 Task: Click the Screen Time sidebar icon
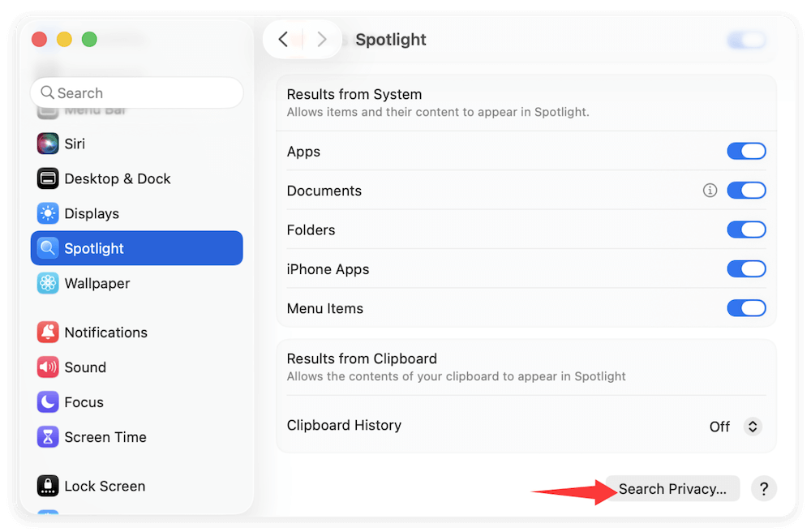click(x=47, y=436)
